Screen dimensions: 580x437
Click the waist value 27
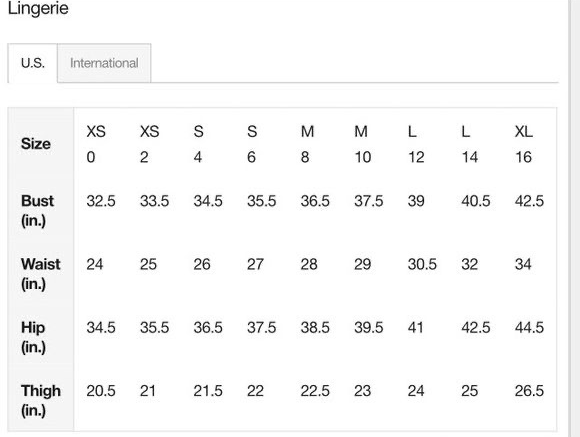click(255, 264)
